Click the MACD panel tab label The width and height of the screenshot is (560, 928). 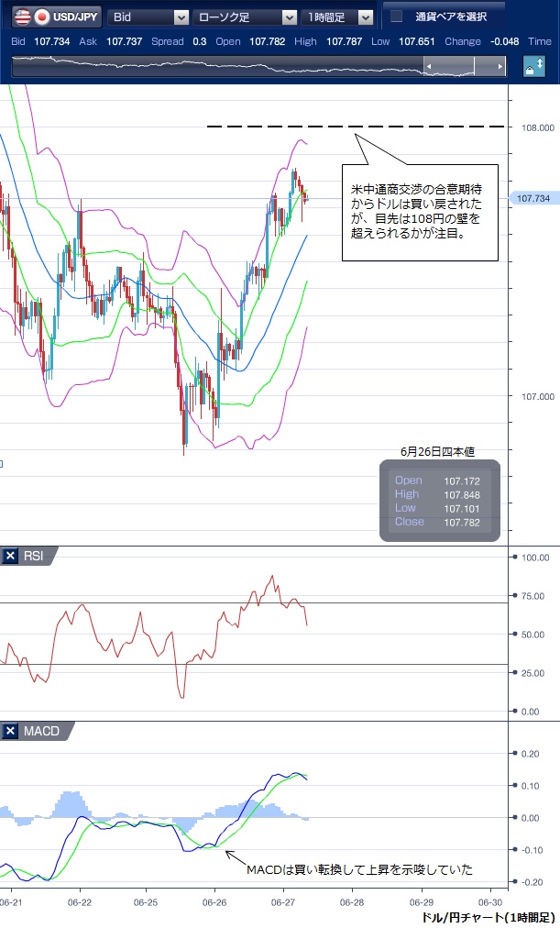pyautogui.click(x=42, y=731)
